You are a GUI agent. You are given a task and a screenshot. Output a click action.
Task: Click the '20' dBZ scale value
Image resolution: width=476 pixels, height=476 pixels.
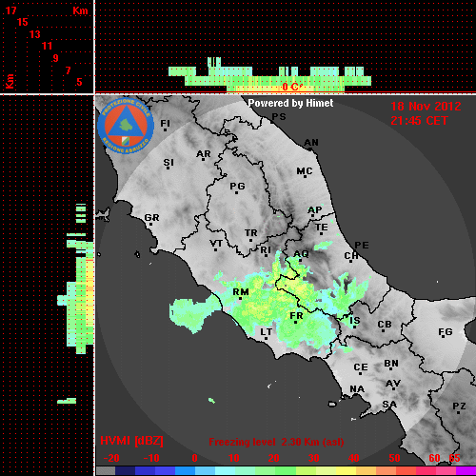tap(273, 458)
